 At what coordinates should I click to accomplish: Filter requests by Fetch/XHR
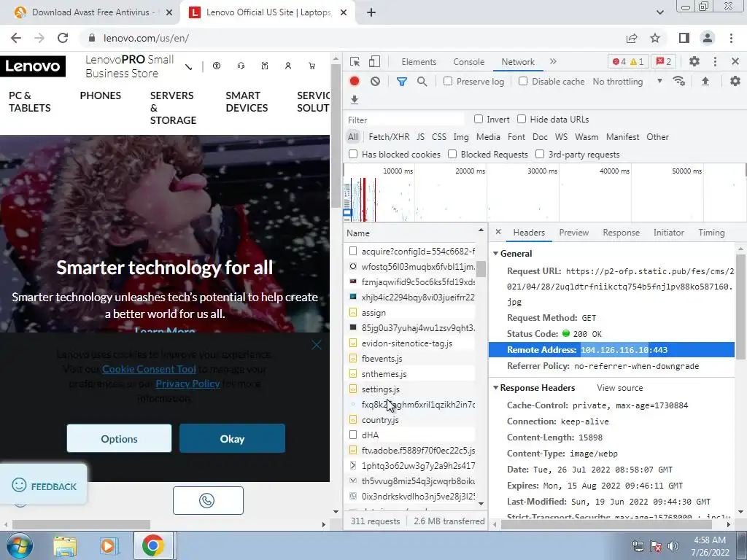[389, 137]
